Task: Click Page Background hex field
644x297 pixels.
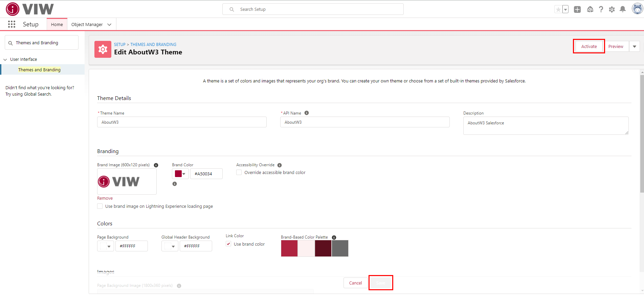Action: pyautogui.click(x=132, y=246)
